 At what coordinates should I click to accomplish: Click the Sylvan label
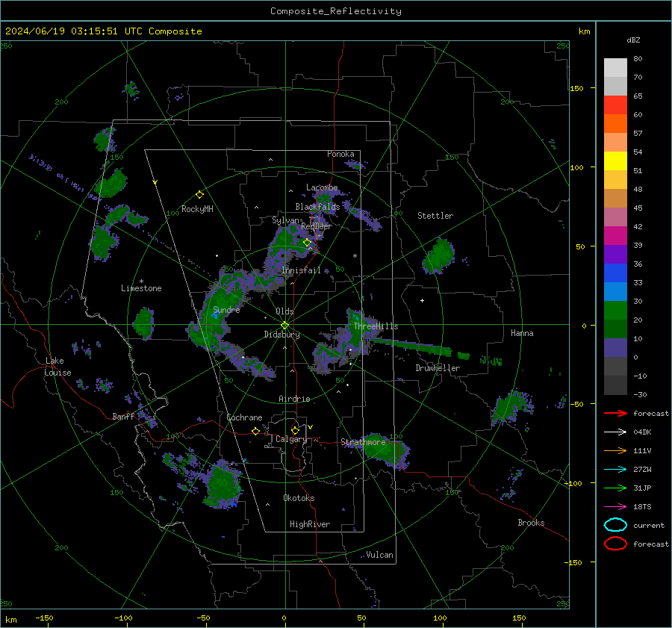[285, 220]
